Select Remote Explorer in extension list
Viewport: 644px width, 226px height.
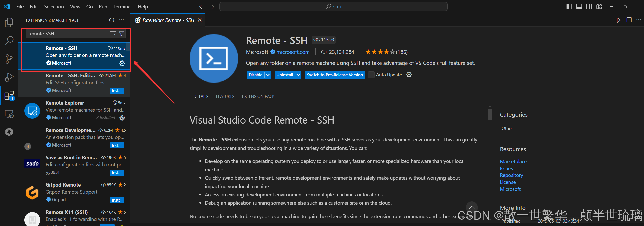(x=75, y=110)
